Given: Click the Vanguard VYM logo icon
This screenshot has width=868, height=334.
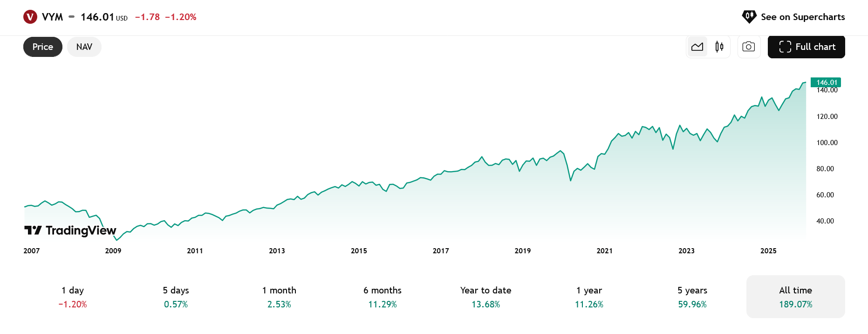Looking at the screenshot, I should [30, 17].
